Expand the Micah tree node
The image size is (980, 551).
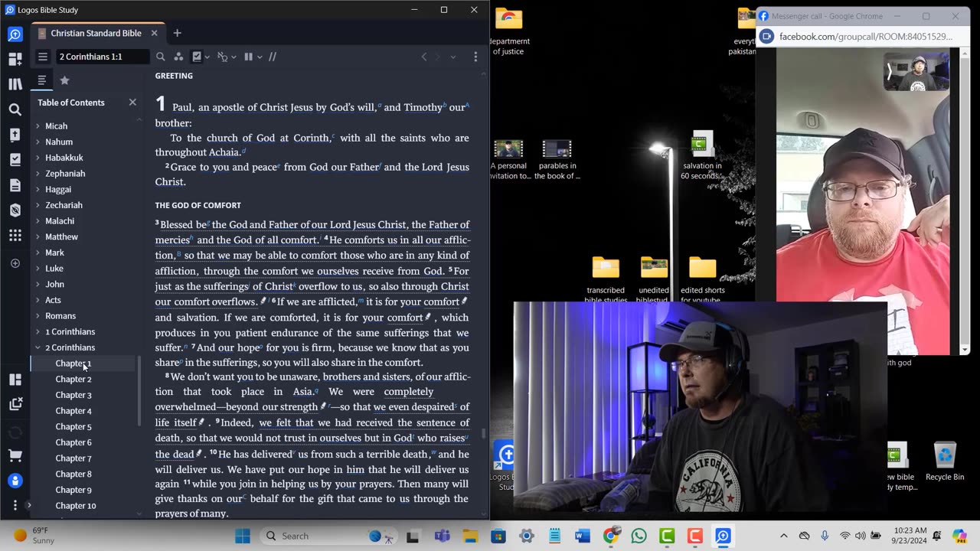(38, 126)
